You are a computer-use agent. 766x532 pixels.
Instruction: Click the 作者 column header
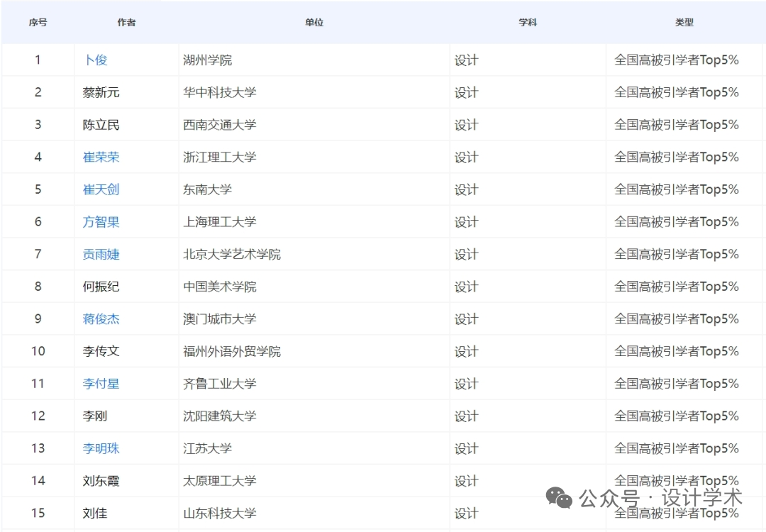(126, 23)
